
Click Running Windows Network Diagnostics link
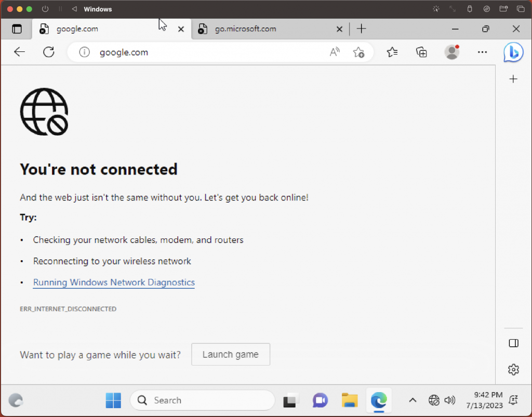[x=114, y=283]
